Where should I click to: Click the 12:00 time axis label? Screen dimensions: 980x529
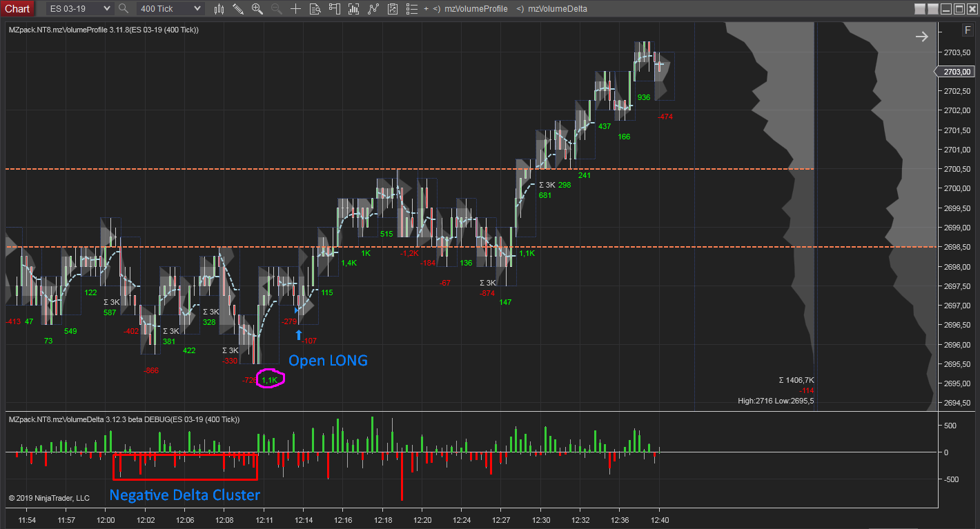(x=106, y=520)
